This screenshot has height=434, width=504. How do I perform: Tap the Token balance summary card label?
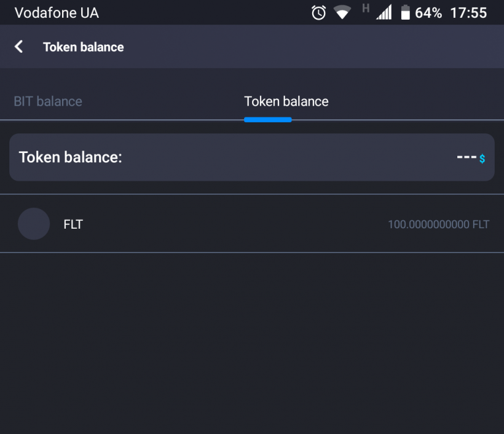click(71, 157)
